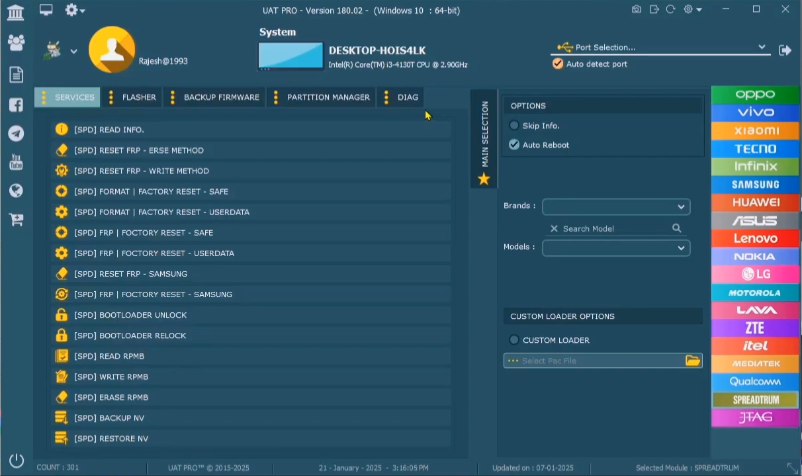
Task: Select the SPREADTRUM module button
Action: point(755,400)
